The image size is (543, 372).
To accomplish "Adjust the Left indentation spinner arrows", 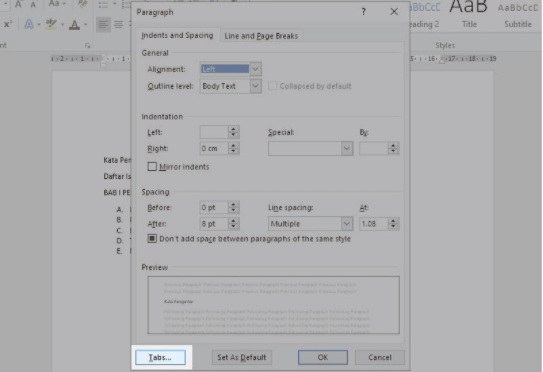I will (233, 132).
